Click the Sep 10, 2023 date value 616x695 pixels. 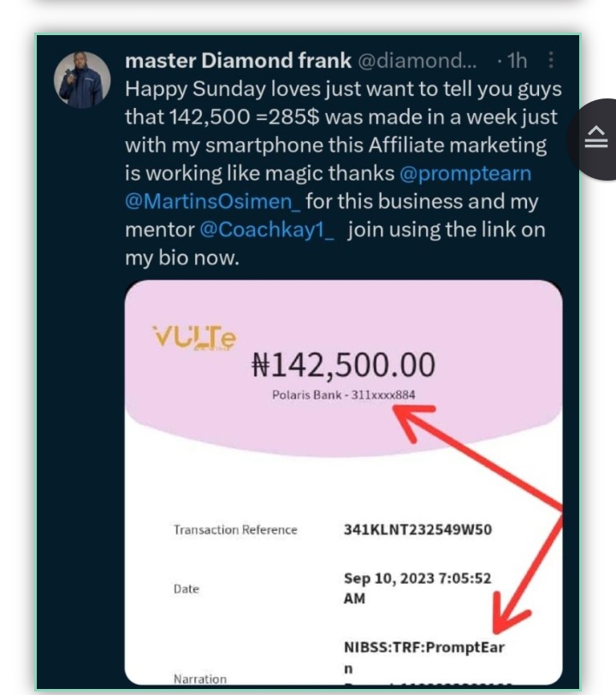point(418,588)
